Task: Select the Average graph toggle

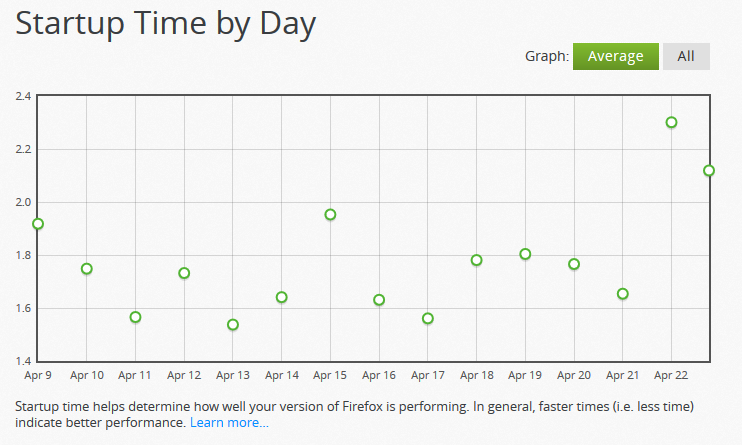Action: pyautogui.click(x=615, y=56)
